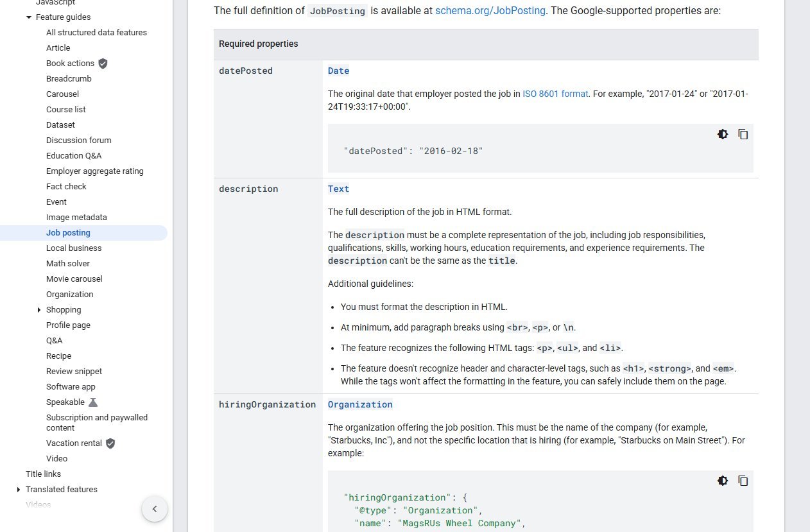Viewport: 810px width, 532px height.
Task: Click the verified badge next to Book actions
Action: (x=103, y=64)
